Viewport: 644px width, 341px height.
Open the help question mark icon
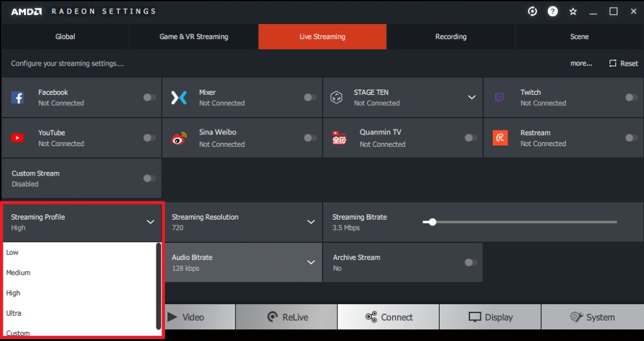(553, 12)
